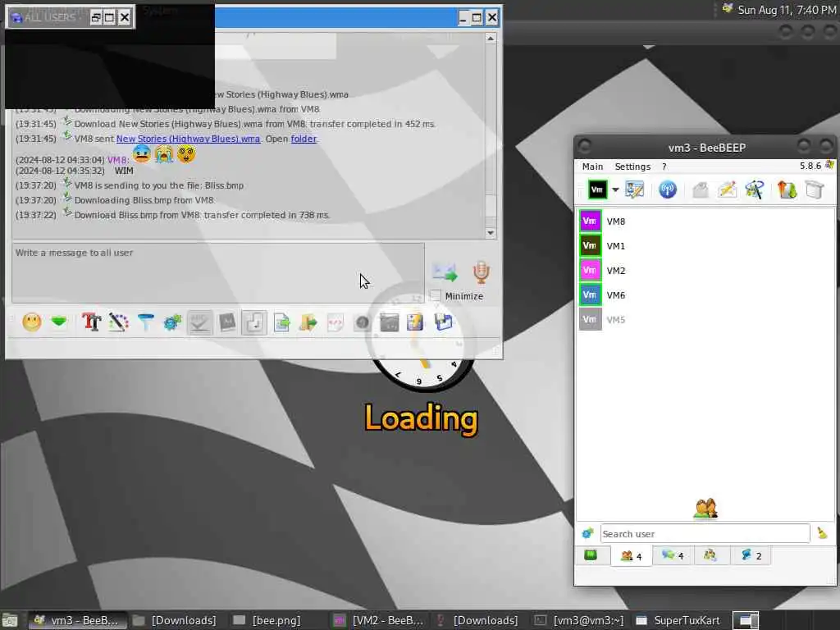Click the chat scrollbar down arrow
The height and width of the screenshot is (630, 840).
click(x=491, y=233)
